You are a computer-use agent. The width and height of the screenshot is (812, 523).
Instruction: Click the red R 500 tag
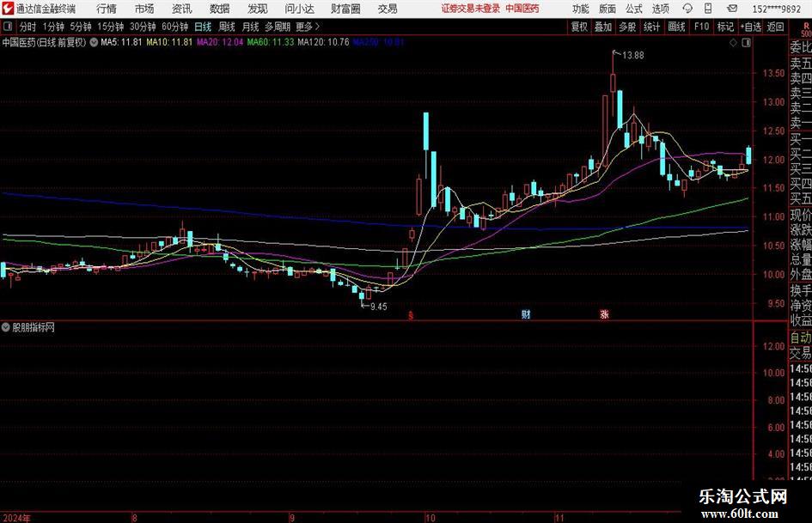[806, 29]
